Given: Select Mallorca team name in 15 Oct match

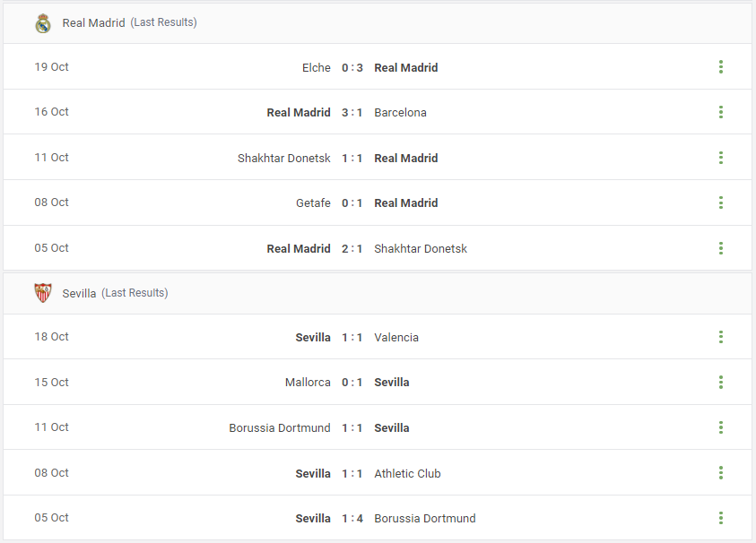Looking at the screenshot, I should [x=308, y=383].
